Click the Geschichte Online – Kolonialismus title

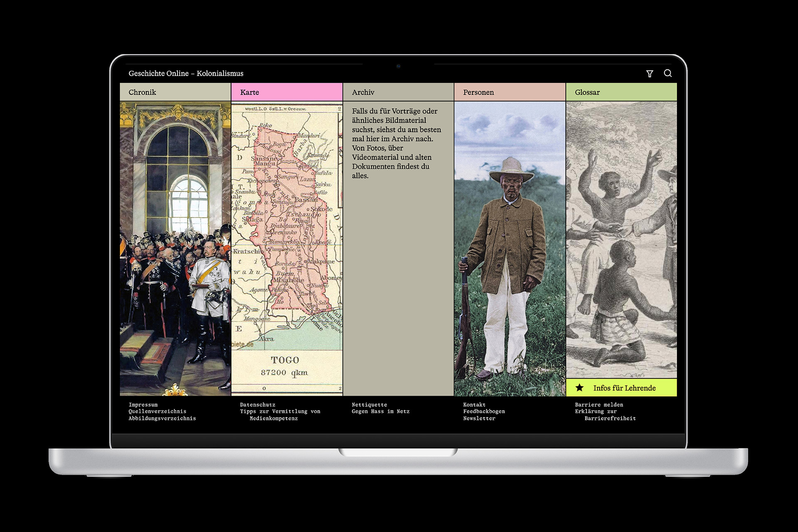[x=186, y=73]
